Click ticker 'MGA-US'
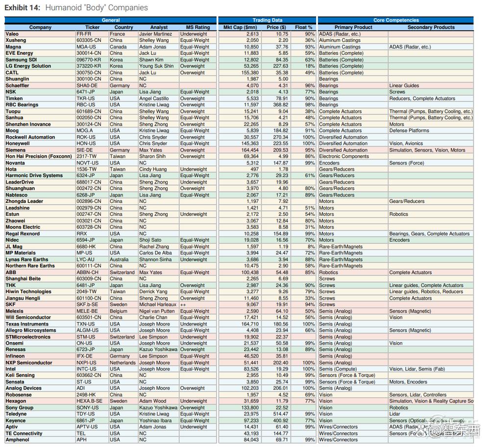Viewport: 490px width, 448px height. 86,47
